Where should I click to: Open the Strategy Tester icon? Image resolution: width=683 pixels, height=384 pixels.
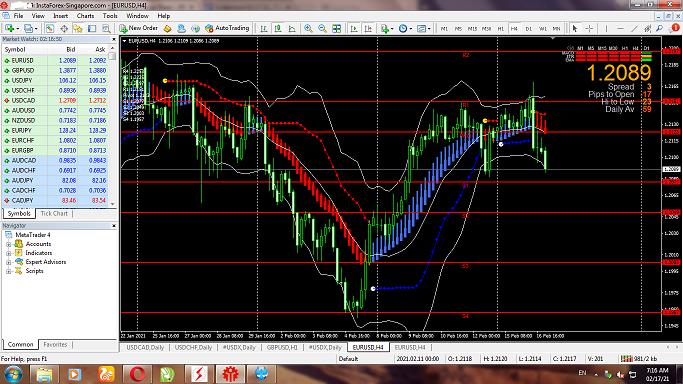click(106, 28)
